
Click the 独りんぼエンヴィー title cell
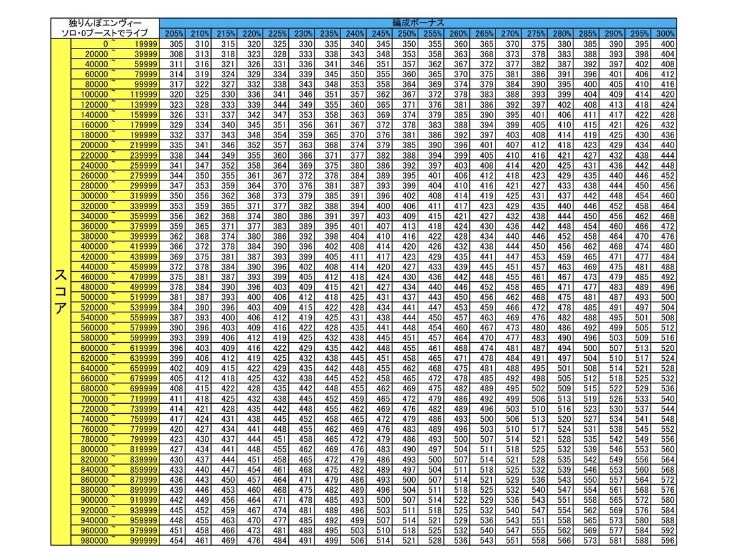click(105, 22)
